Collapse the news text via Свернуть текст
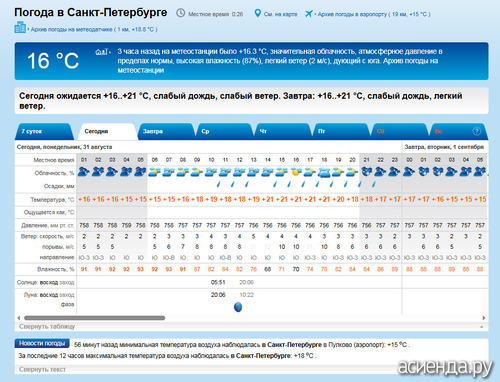The image size is (500, 382). click(42, 369)
